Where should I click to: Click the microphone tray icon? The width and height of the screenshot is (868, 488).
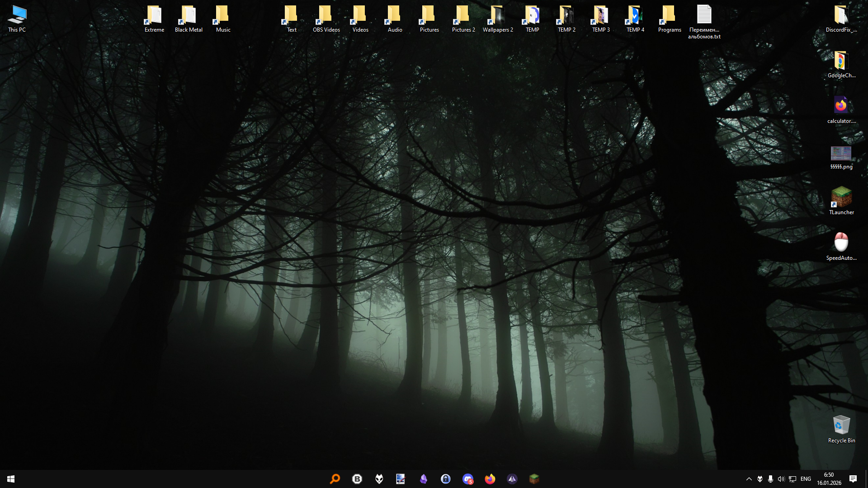click(770, 479)
